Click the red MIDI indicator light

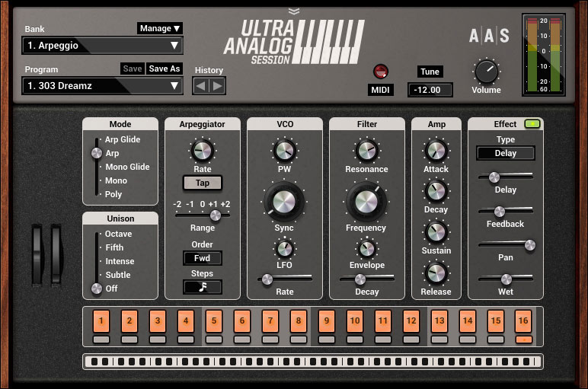click(380, 72)
